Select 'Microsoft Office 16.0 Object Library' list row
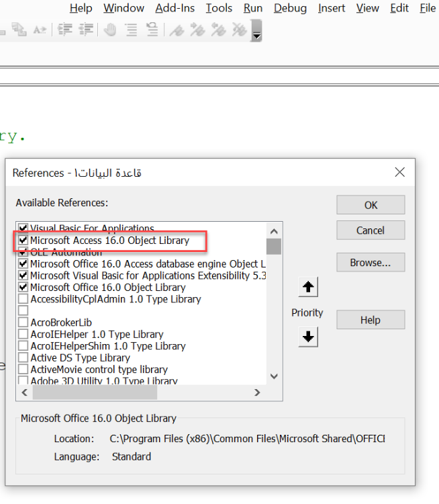 click(108, 288)
